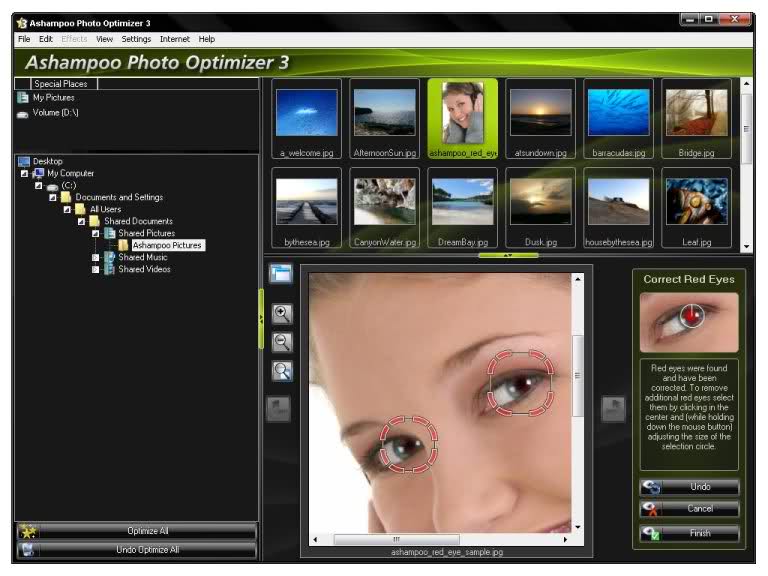
Task: Click Cancel in Correct Red Eyes panel
Action: [689, 509]
